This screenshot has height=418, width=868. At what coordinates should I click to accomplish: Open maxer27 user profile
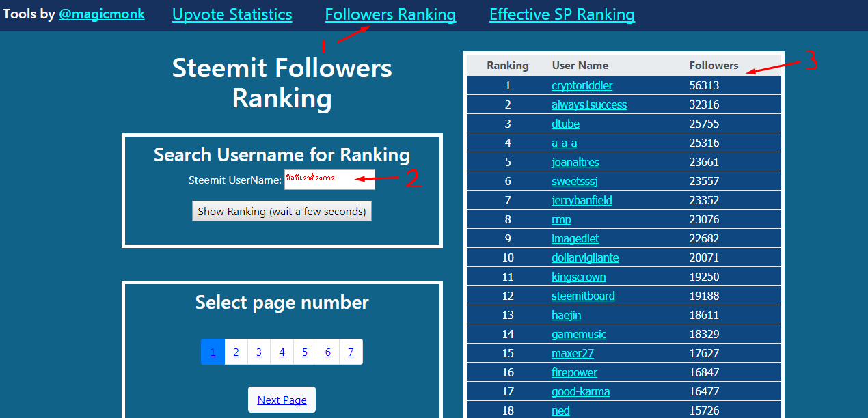tap(573, 353)
